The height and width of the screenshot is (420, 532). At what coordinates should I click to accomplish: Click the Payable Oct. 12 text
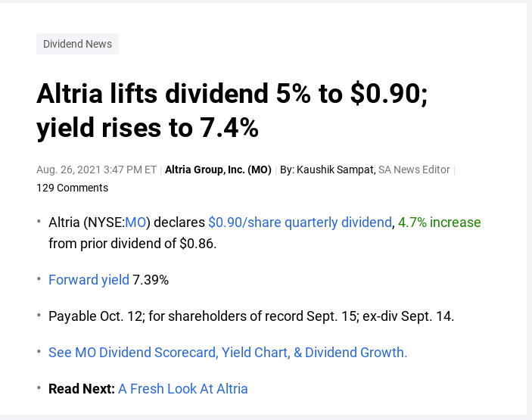pyautogui.click(x=95, y=316)
